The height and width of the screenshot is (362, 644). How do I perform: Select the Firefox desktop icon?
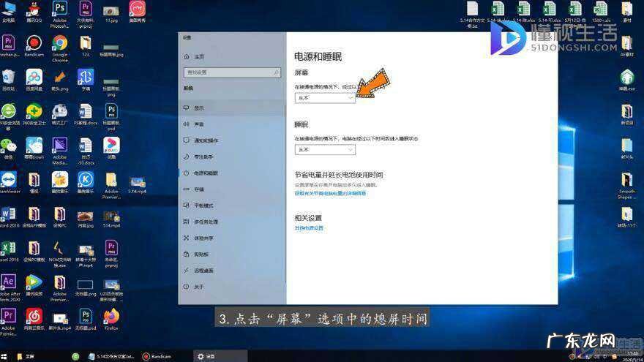coord(111,320)
